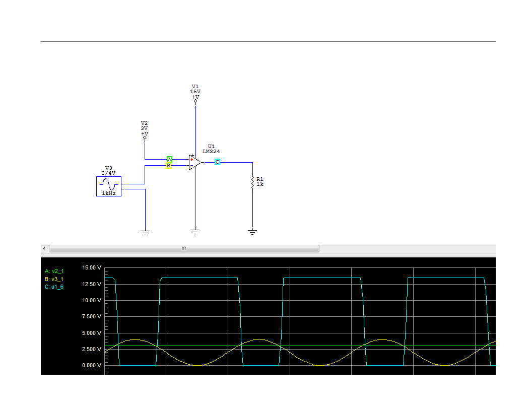Click the 'LM324' component label
The height and width of the screenshot is (411, 532).
(x=211, y=152)
